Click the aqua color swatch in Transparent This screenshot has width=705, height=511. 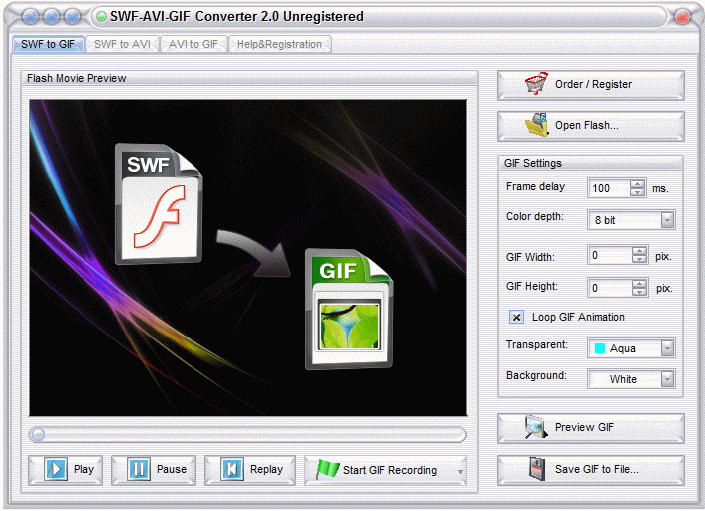click(600, 348)
